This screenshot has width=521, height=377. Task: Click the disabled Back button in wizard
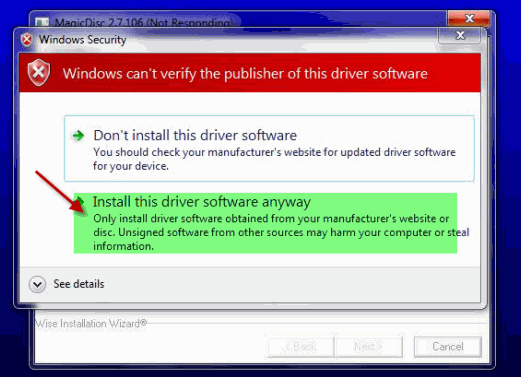coord(301,347)
